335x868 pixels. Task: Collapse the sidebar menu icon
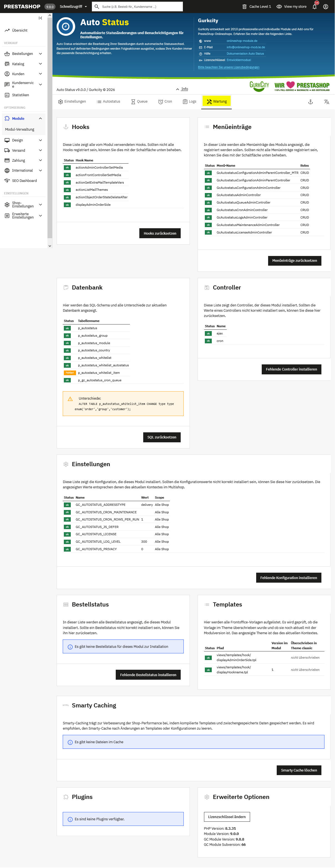(x=41, y=18)
